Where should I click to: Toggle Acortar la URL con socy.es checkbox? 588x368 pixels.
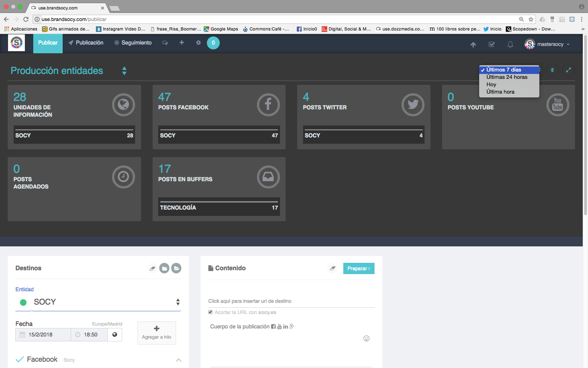(x=210, y=312)
